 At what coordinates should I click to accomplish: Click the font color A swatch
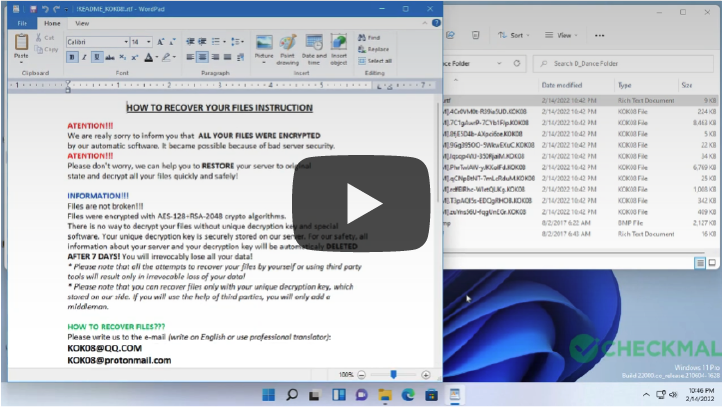tap(148, 58)
